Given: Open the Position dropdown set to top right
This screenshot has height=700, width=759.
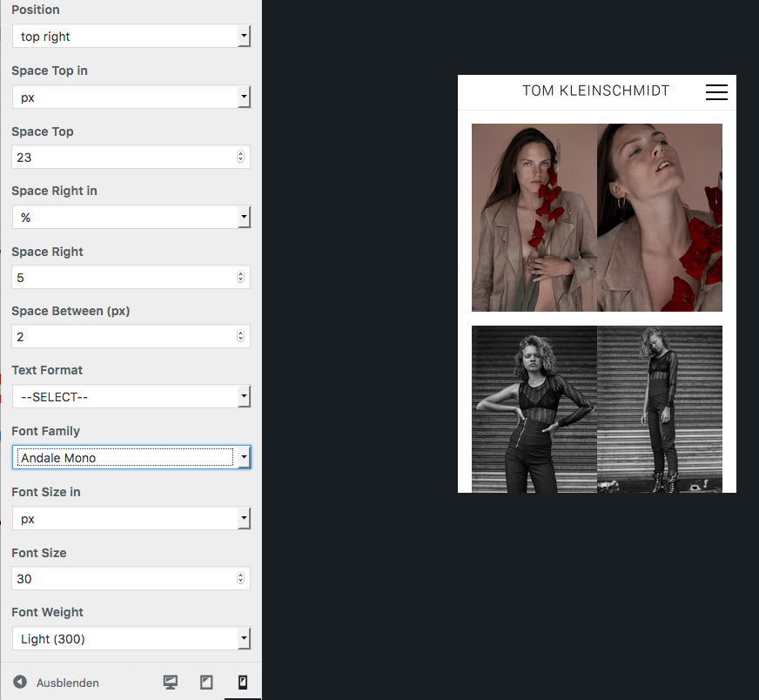Looking at the screenshot, I should pos(131,37).
